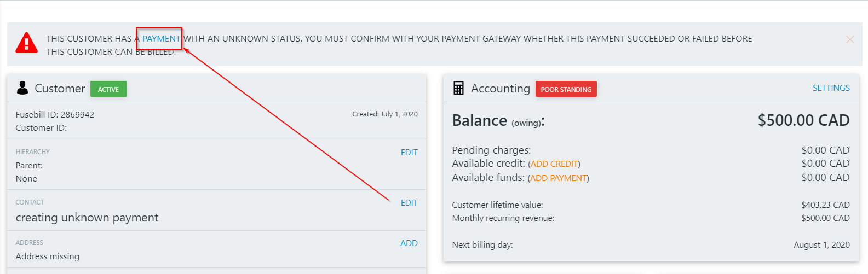The image size is (868, 274).
Task: Click contact name creating unknown payment
Action: pos(87,218)
